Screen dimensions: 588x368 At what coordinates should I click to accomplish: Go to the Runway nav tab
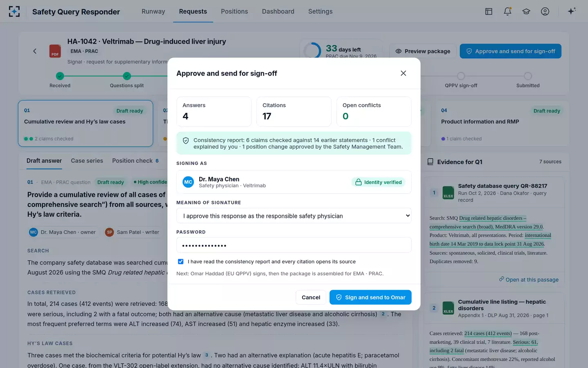153,11
